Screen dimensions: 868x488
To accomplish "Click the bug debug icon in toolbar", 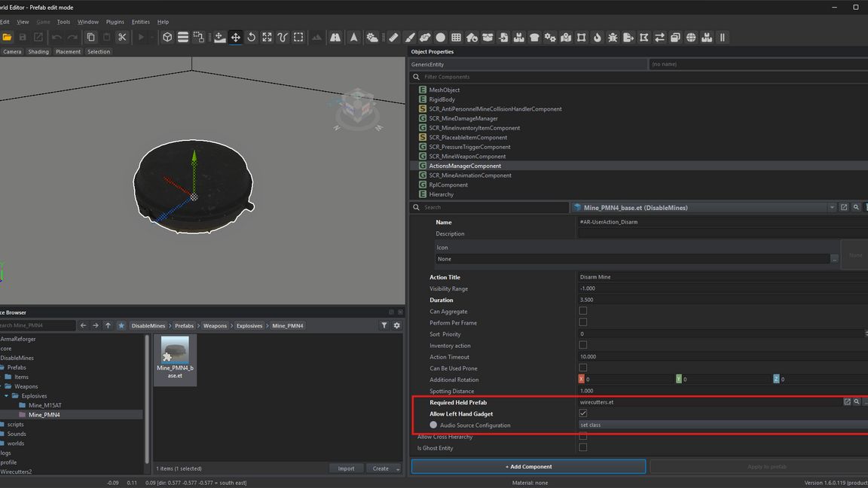I will pos(613,37).
